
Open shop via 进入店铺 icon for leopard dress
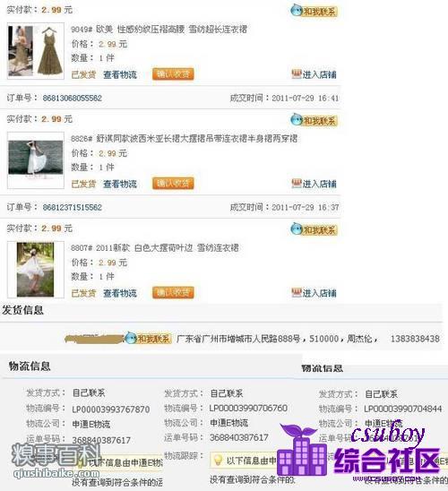[314, 74]
